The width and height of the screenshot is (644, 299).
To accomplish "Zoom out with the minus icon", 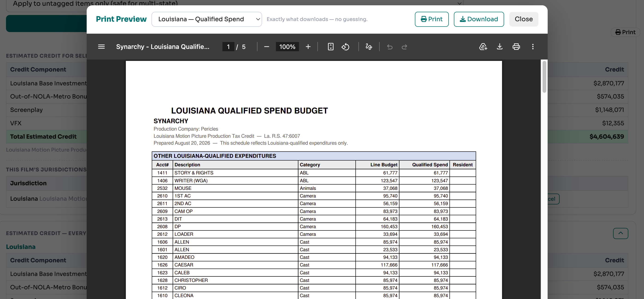I will pos(266,47).
